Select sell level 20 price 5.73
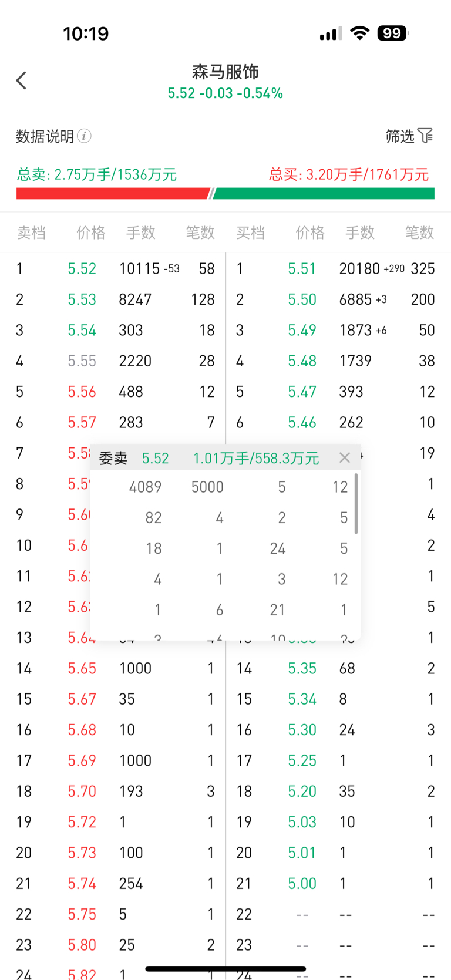Screen dimensions: 451x980 pyautogui.click(x=82, y=853)
